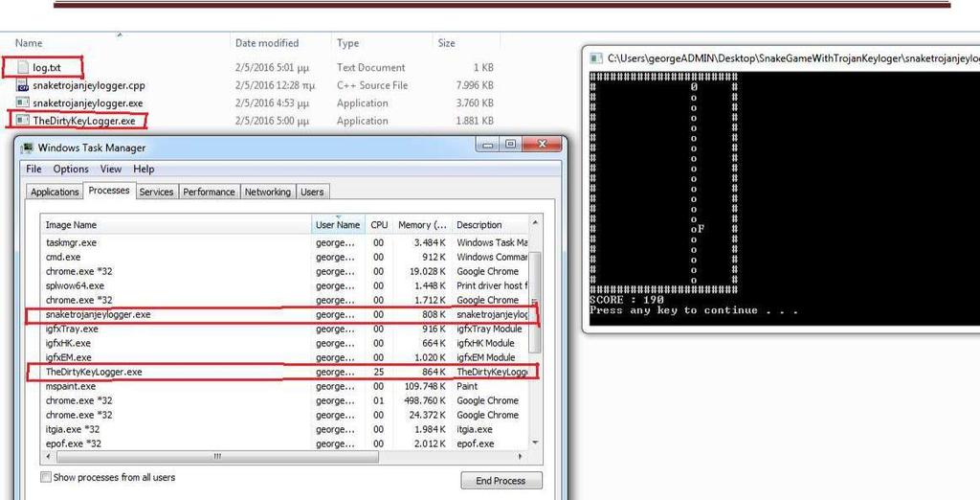Click the process list scroll-up arrow

pos(535,223)
